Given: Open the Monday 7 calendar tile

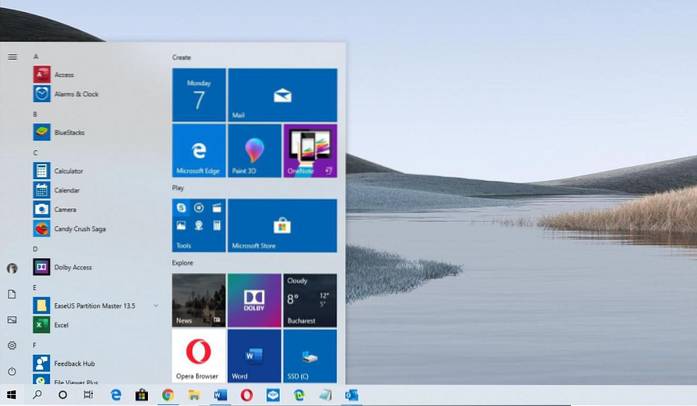Looking at the screenshot, I should point(199,95).
